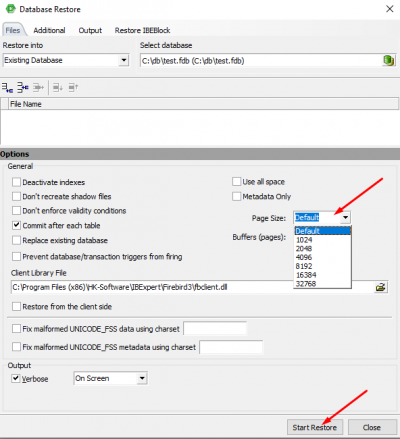Click the move file row up icon
Image resolution: width=400 pixels, height=439 pixels.
73,88
